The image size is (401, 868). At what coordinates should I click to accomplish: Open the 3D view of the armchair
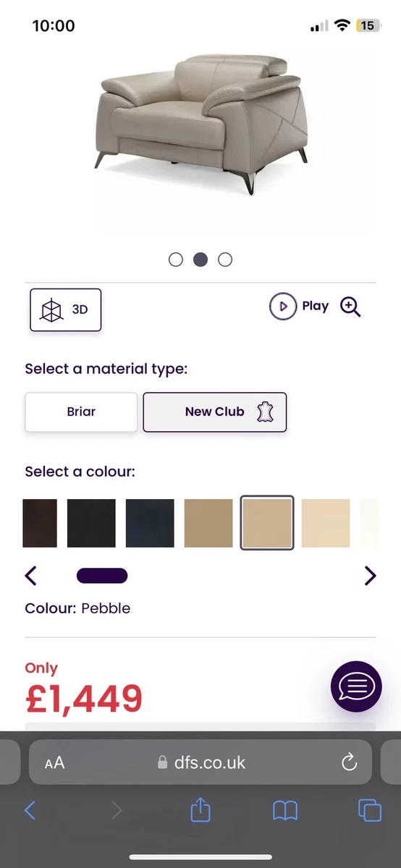click(65, 310)
